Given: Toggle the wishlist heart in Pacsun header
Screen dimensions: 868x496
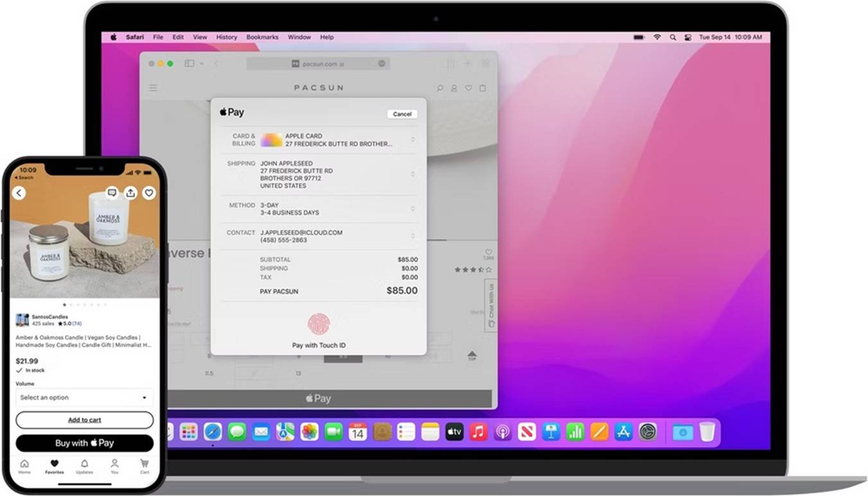Looking at the screenshot, I should [469, 88].
